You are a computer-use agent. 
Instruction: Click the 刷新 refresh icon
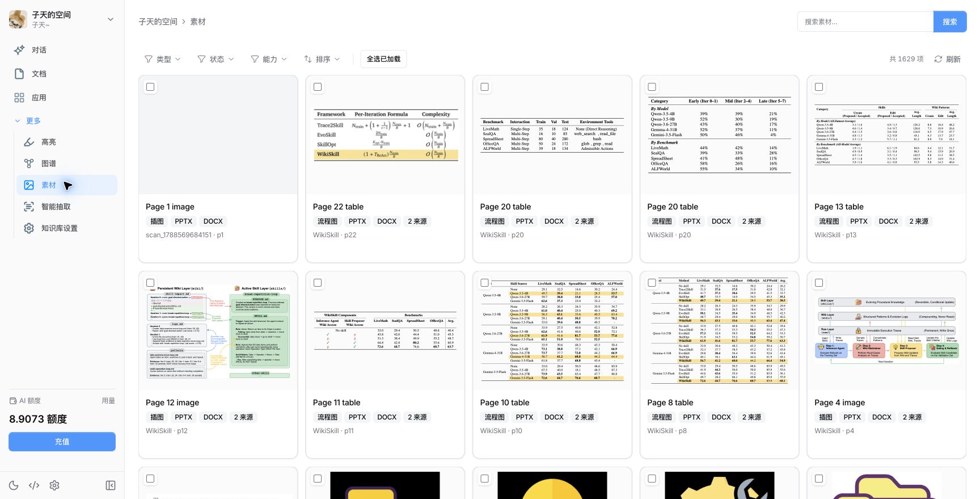[938, 59]
